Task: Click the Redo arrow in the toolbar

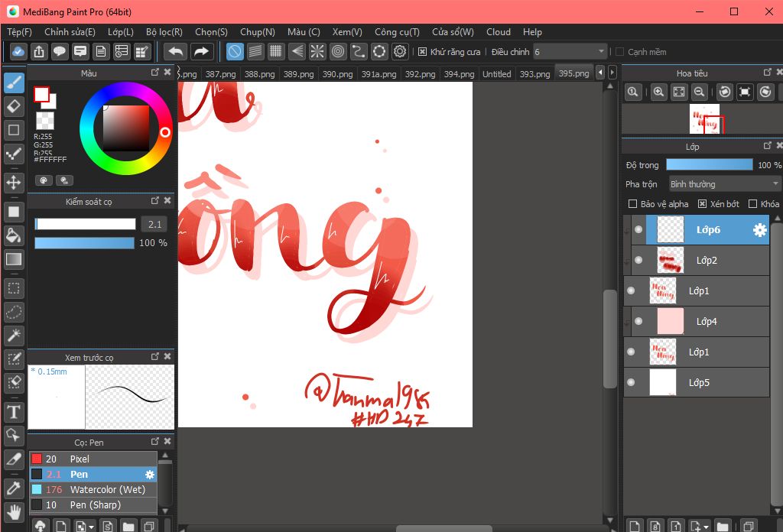Action: click(x=201, y=51)
